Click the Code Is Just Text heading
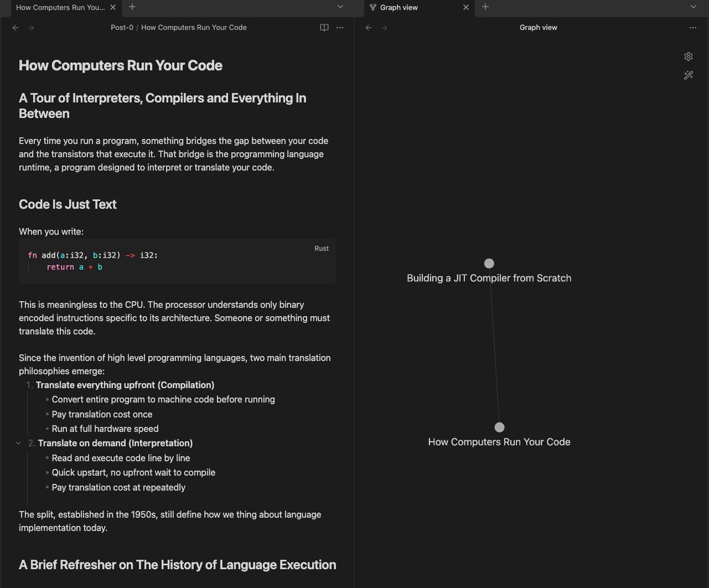Image resolution: width=709 pixels, height=588 pixels. (68, 204)
